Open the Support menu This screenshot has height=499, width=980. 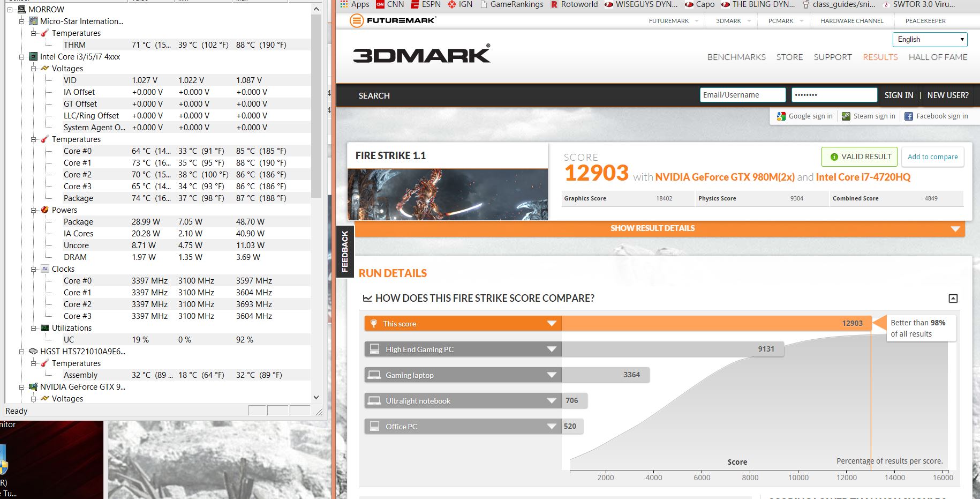(833, 57)
